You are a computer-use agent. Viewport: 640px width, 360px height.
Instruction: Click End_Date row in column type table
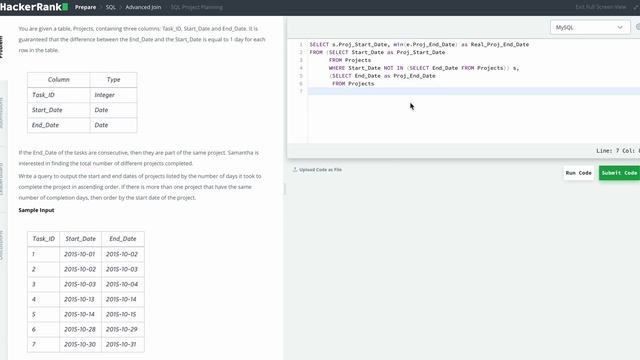click(x=82, y=125)
